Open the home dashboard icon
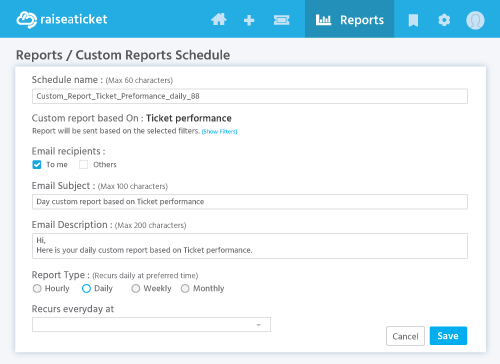Image resolution: width=500 pixels, height=364 pixels. [219, 20]
